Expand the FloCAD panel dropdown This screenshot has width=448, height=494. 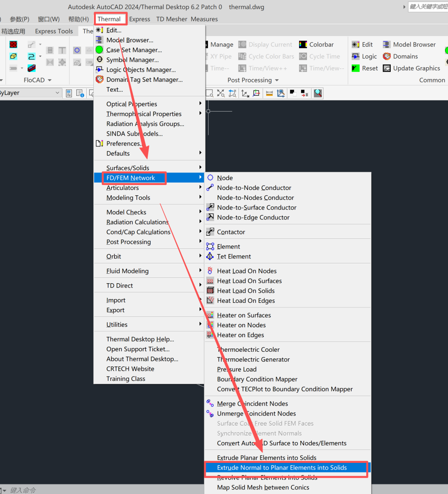[49, 80]
